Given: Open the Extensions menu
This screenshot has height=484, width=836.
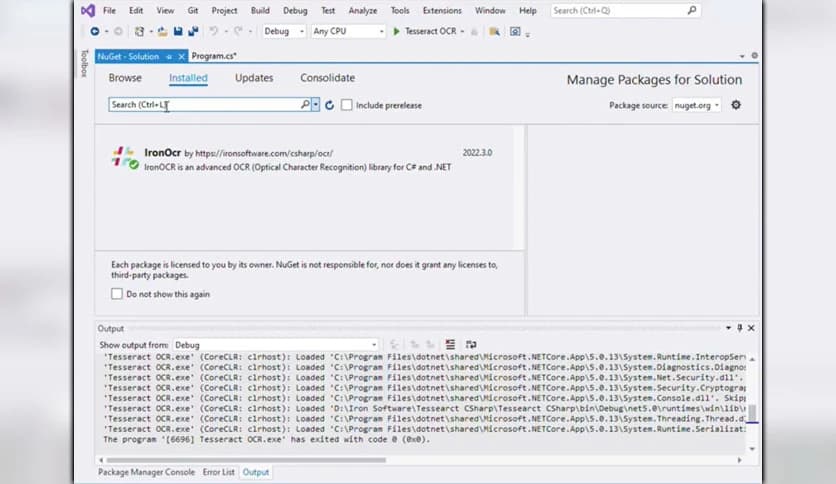Looking at the screenshot, I should coord(442,10).
